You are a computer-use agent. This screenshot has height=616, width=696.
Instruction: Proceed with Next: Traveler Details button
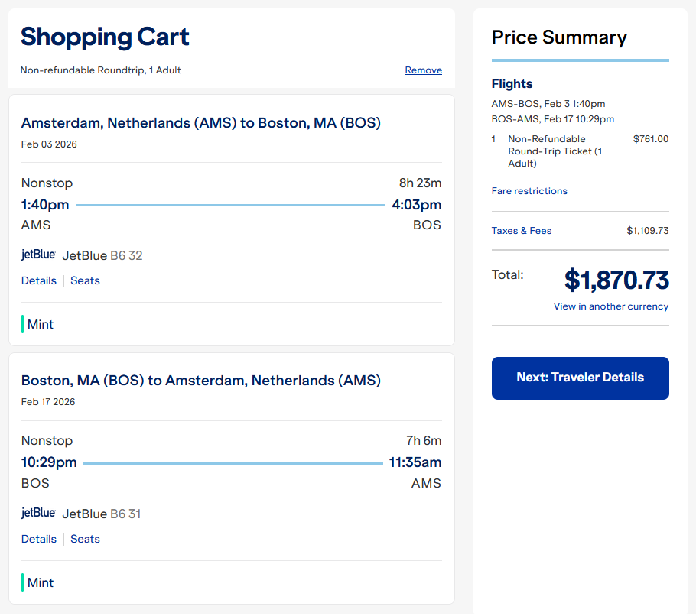tap(580, 378)
